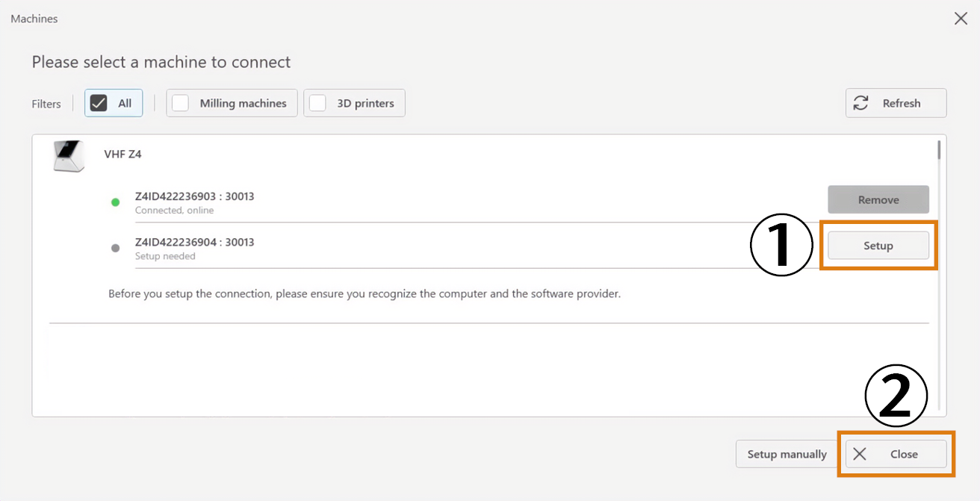Refresh the machine list
Image resolution: width=980 pixels, height=501 pixels.
896,103
